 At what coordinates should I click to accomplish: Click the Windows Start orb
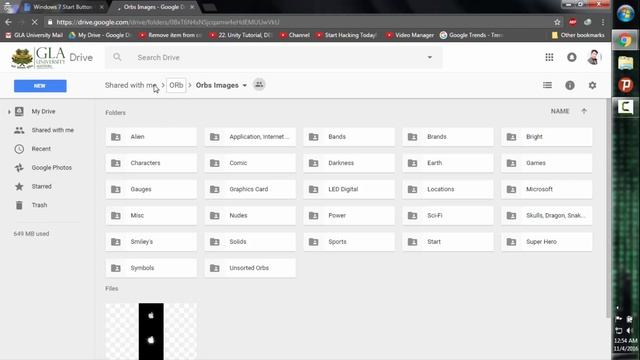click(x=625, y=13)
